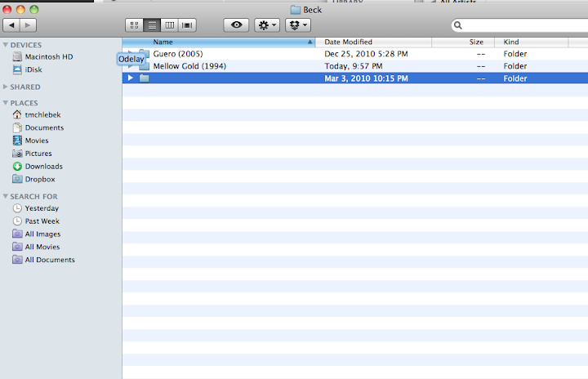Open the Action gear menu
This screenshot has width=588, height=379.
[x=267, y=25]
